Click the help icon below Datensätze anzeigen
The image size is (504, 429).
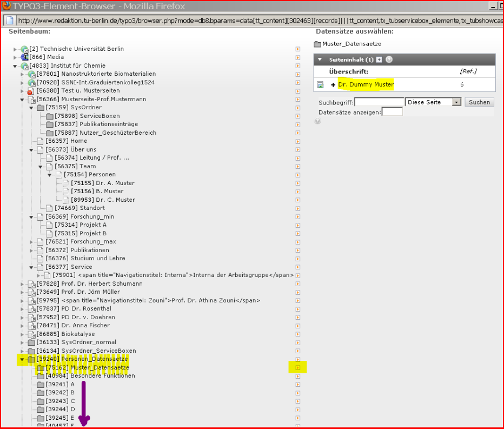tap(317, 121)
